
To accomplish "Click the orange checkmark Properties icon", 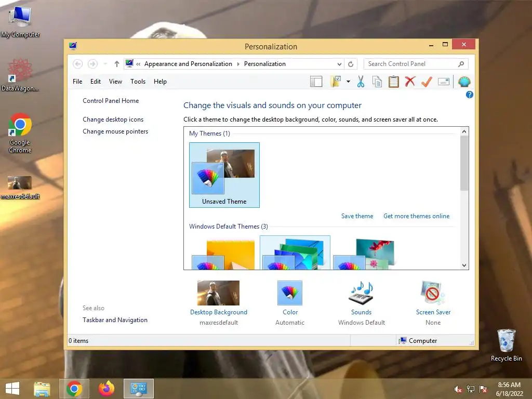I will pos(427,82).
